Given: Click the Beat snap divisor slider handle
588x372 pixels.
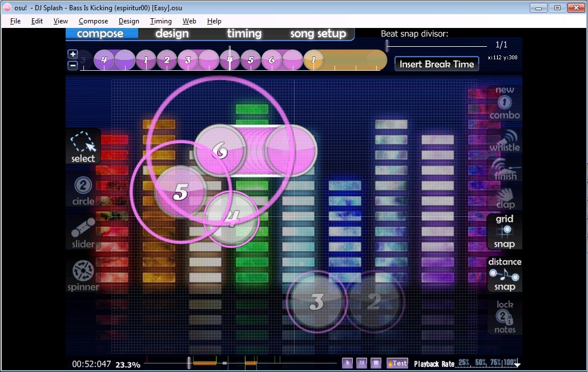Looking at the screenshot, I should click(387, 45).
